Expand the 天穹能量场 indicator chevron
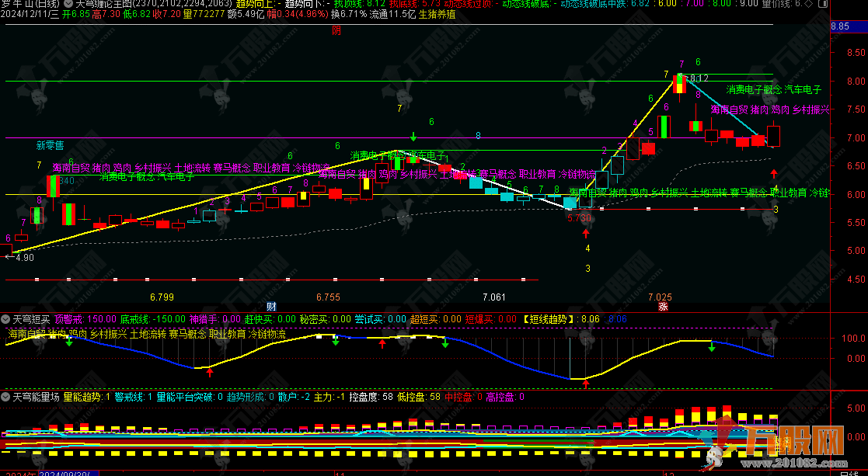 click(5, 397)
